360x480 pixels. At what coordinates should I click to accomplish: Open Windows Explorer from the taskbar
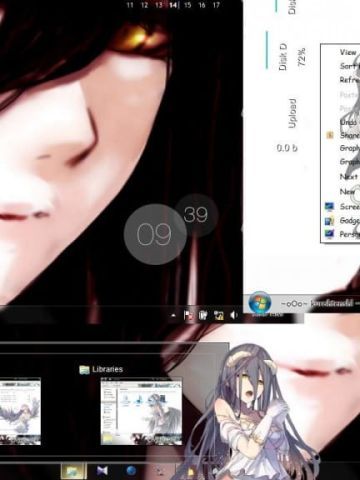pyautogui.click(x=74, y=471)
